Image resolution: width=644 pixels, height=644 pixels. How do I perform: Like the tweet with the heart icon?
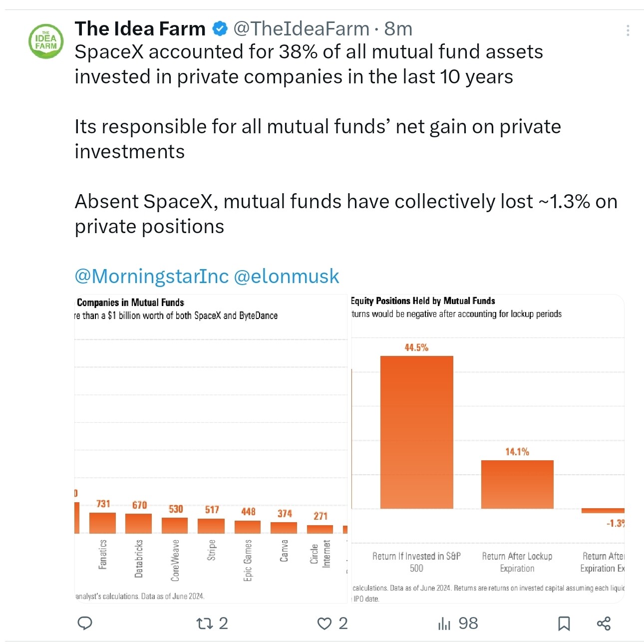pyautogui.click(x=324, y=623)
